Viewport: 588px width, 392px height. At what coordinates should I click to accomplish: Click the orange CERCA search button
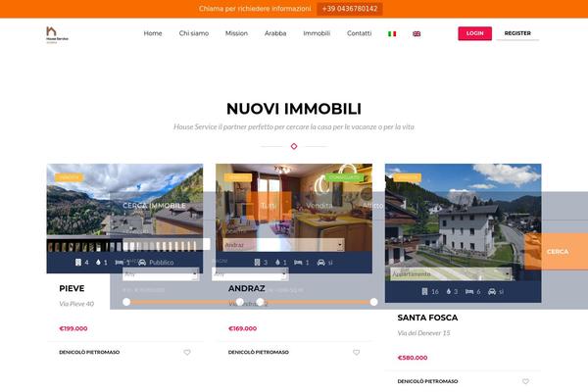557,251
